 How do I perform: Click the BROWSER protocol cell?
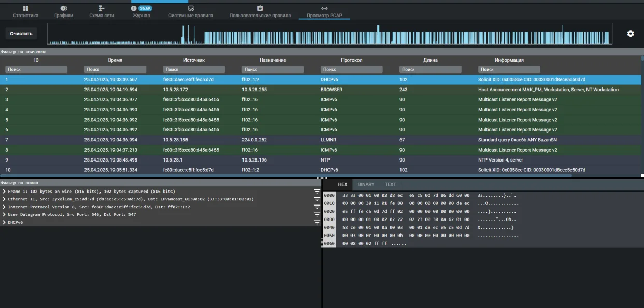pos(331,90)
